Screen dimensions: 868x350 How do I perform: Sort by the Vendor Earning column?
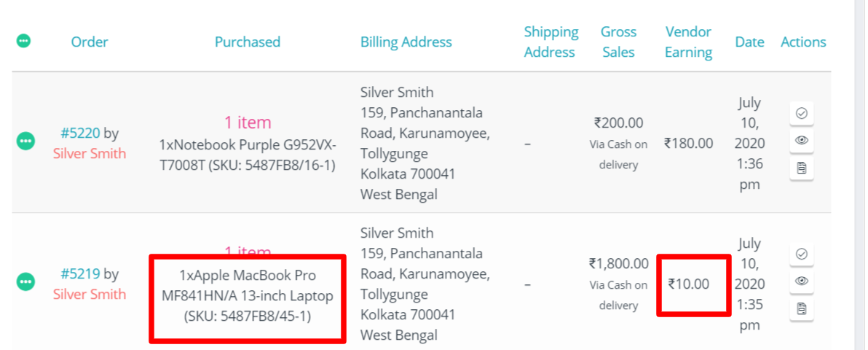click(688, 42)
